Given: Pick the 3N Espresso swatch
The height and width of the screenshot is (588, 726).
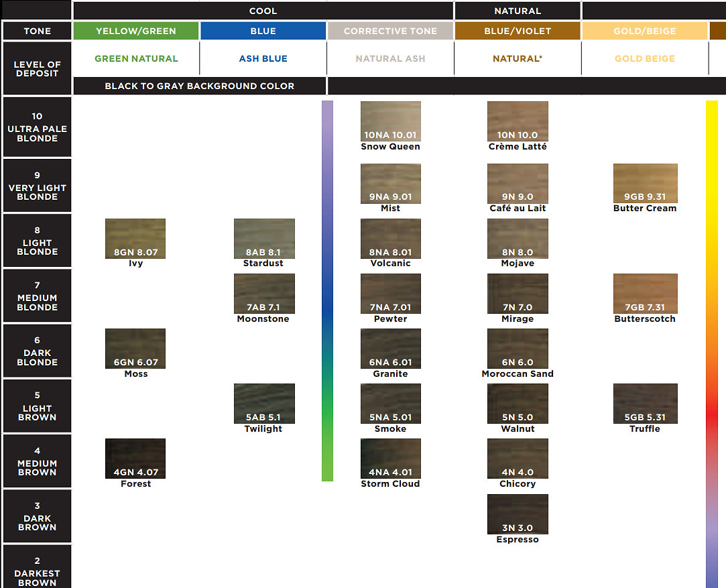Looking at the screenshot, I should pos(518,514).
